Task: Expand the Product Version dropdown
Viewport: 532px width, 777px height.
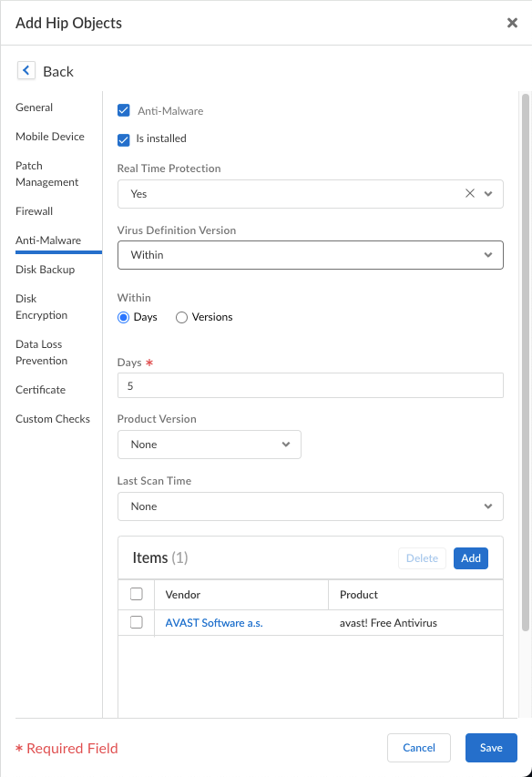Action: (x=209, y=445)
